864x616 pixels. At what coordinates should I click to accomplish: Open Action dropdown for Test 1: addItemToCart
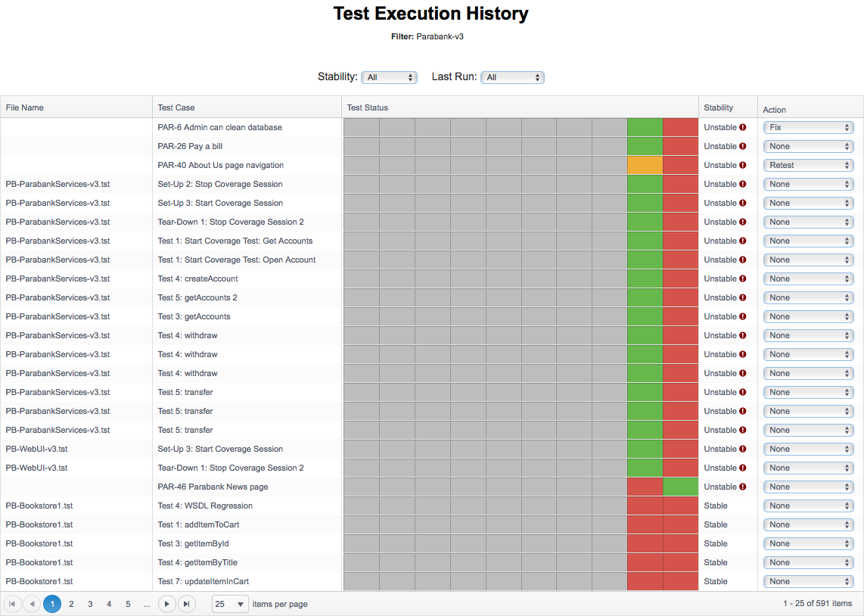pos(808,524)
